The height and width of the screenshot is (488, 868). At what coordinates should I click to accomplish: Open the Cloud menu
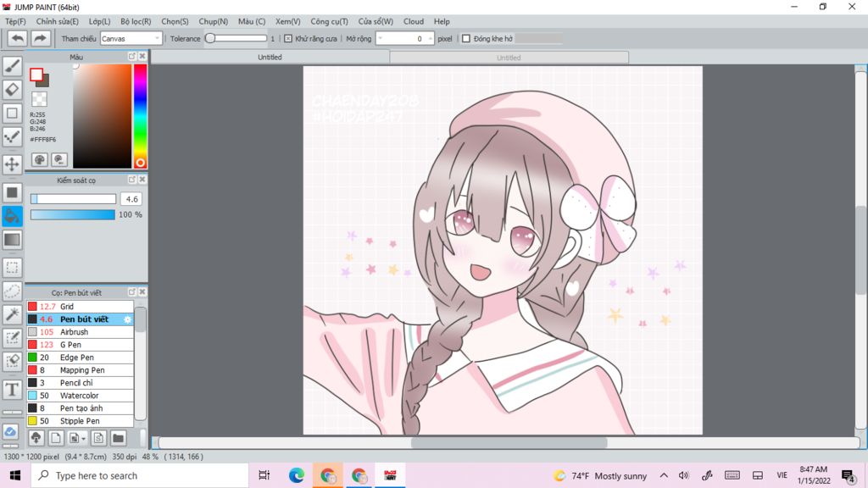click(414, 21)
